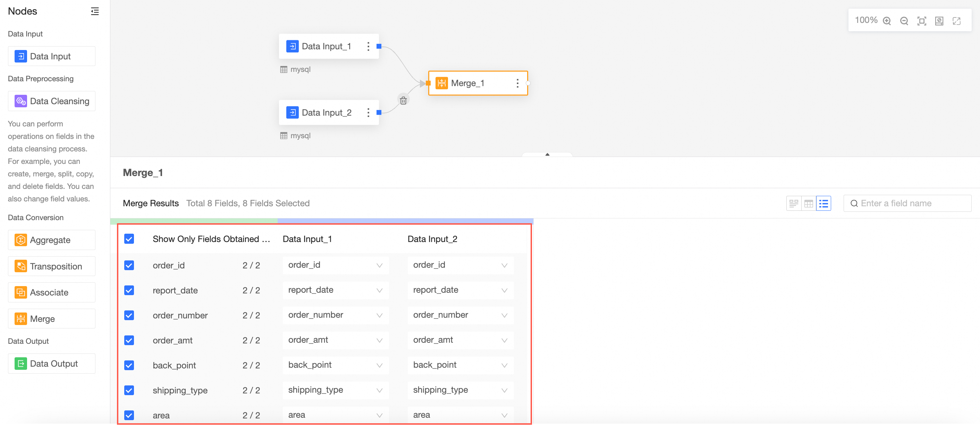
Task: Collapse the Nodes panel using header icon
Action: [95, 11]
